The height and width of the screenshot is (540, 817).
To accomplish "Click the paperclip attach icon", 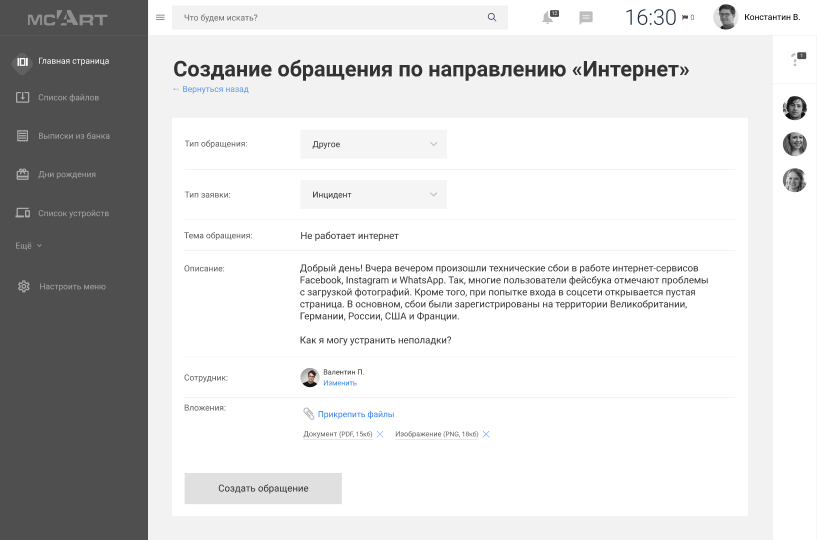I will (x=309, y=414).
